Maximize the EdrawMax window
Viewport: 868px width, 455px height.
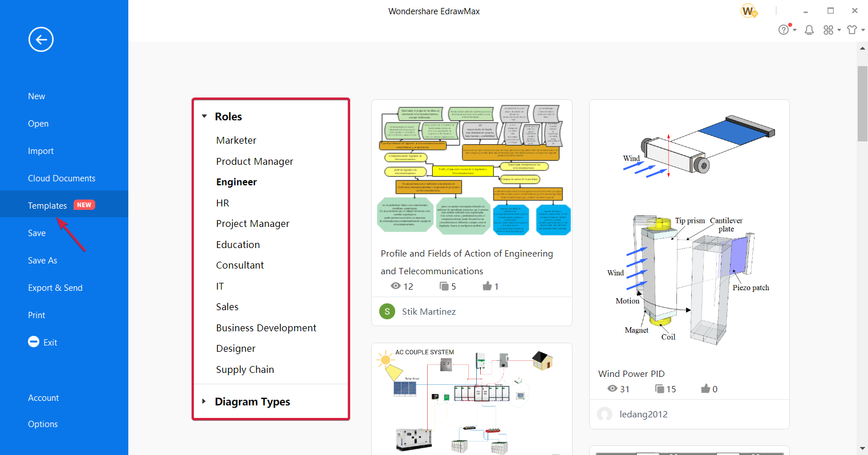coord(830,10)
